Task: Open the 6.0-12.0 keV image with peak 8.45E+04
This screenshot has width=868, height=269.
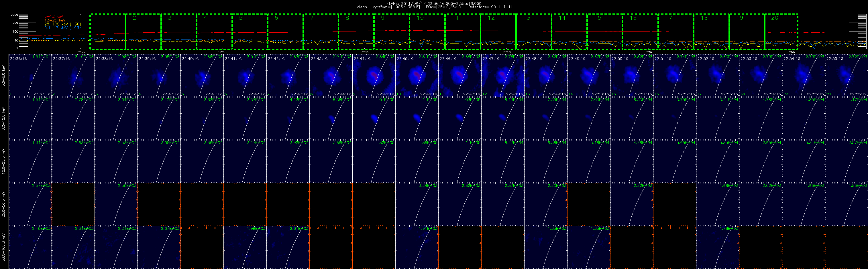Action: point(503,118)
